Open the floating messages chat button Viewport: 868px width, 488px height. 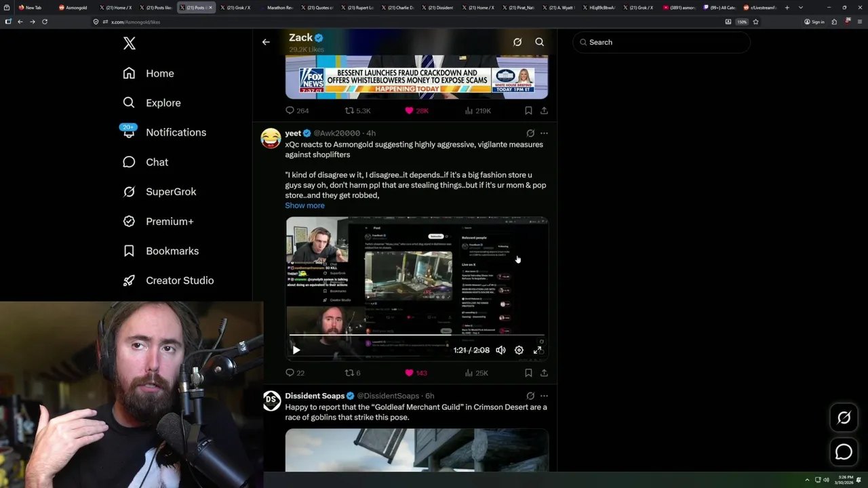(844, 451)
